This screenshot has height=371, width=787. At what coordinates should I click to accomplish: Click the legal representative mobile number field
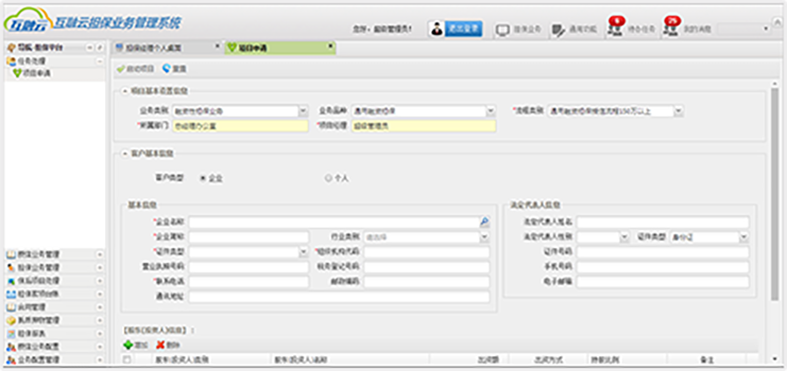tap(663, 267)
